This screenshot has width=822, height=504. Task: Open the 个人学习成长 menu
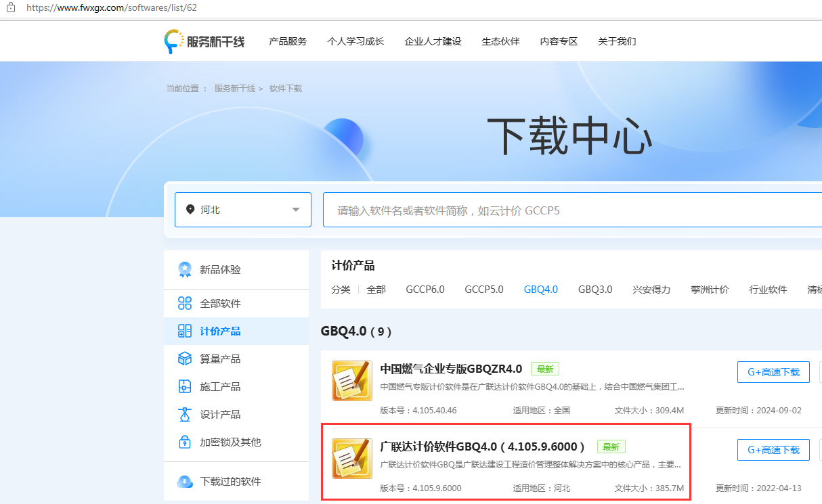pyautogui.click(x=355, y=41)
